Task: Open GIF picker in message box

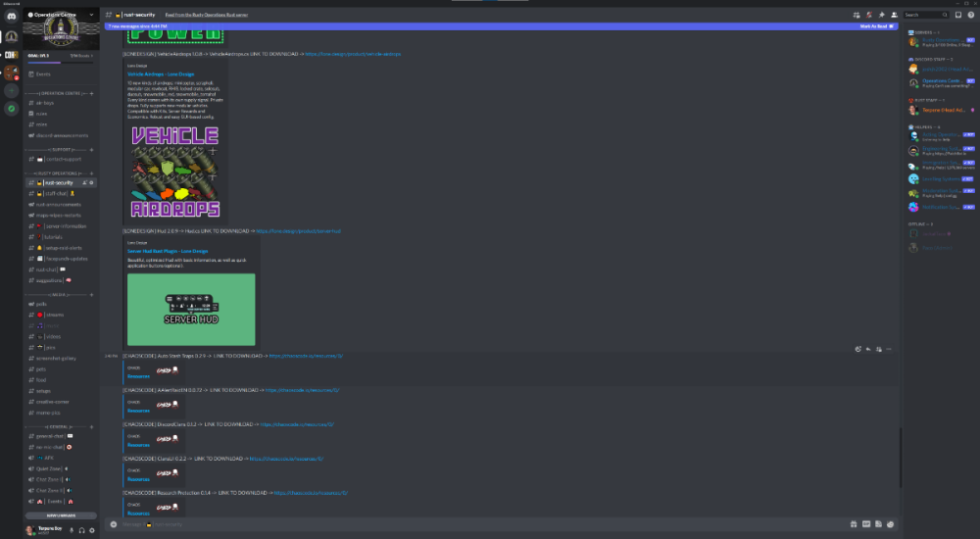Action: point(866,524)
